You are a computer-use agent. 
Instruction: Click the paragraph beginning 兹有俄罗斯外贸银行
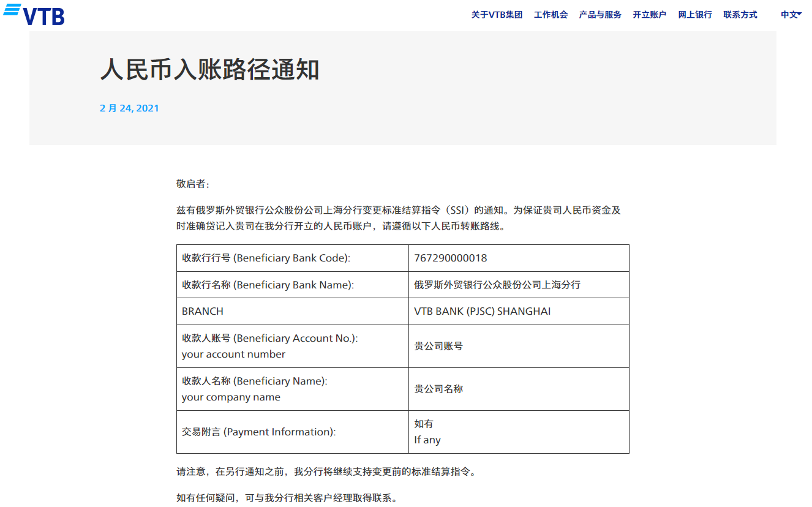tap(399, 218)
